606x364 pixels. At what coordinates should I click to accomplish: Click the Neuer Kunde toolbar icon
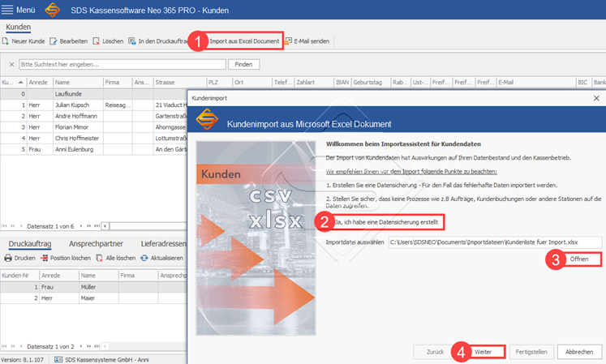coord(6,41)
